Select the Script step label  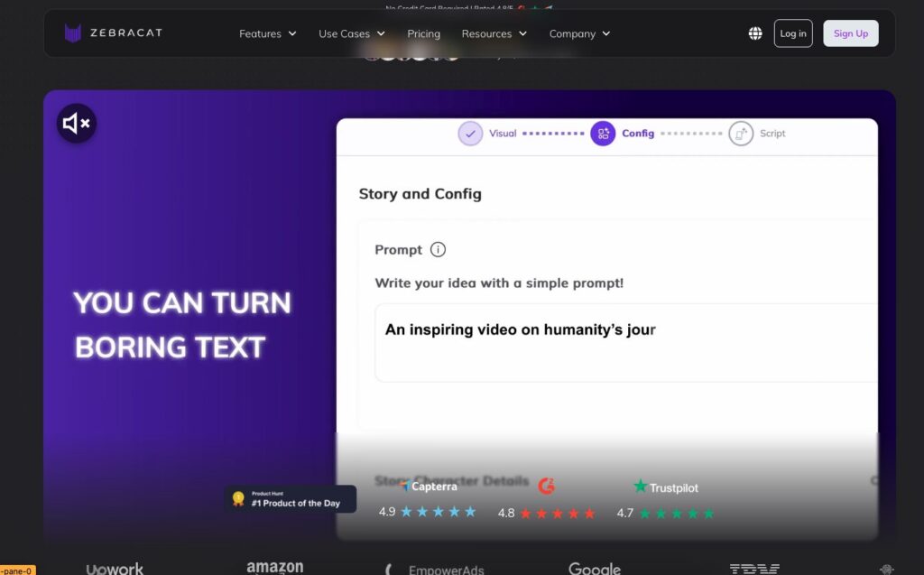(772, 134)
